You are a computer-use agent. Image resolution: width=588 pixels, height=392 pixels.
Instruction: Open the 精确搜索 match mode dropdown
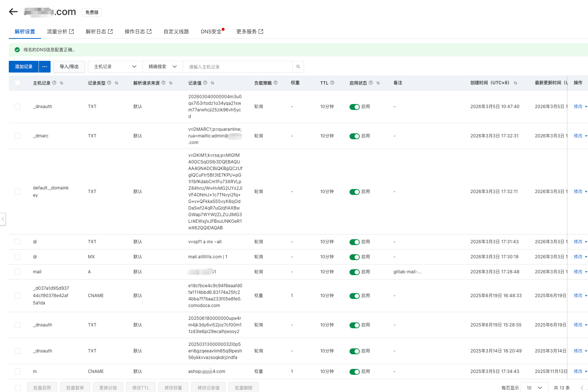[x=163, y=67]
